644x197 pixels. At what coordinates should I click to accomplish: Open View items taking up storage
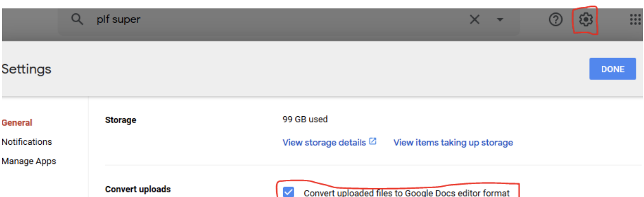[453, 142]
